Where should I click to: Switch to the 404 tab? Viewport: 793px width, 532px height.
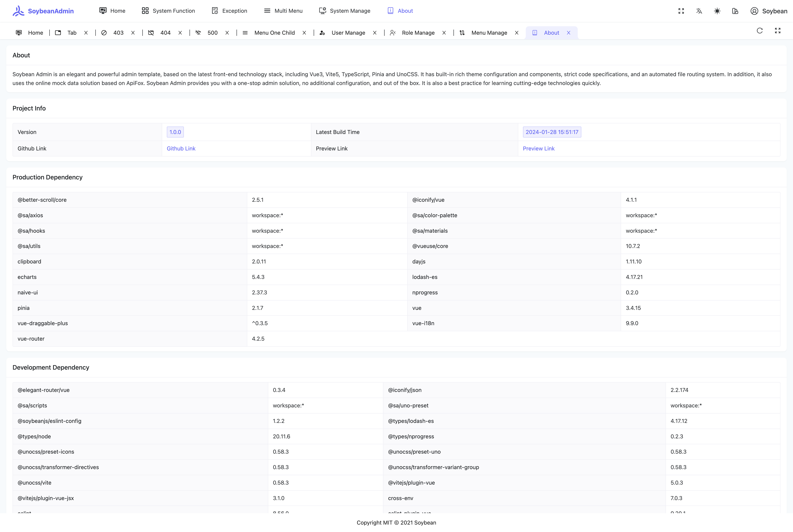point(165,33)
